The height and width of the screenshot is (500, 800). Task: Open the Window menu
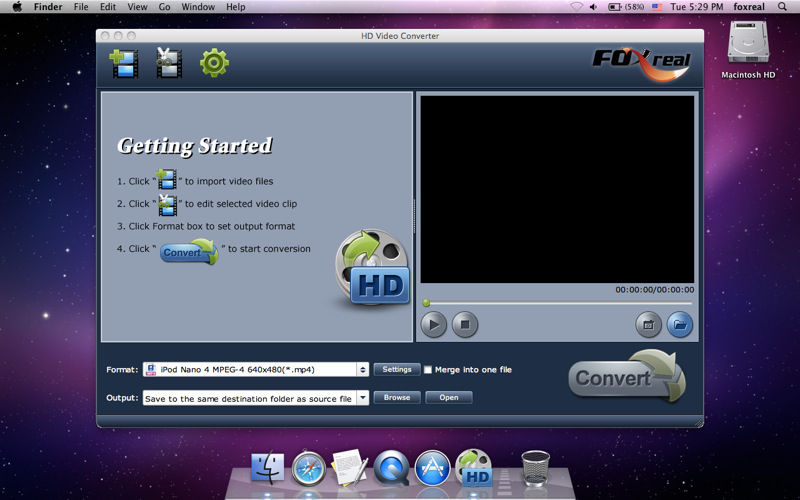coord(198,7)
